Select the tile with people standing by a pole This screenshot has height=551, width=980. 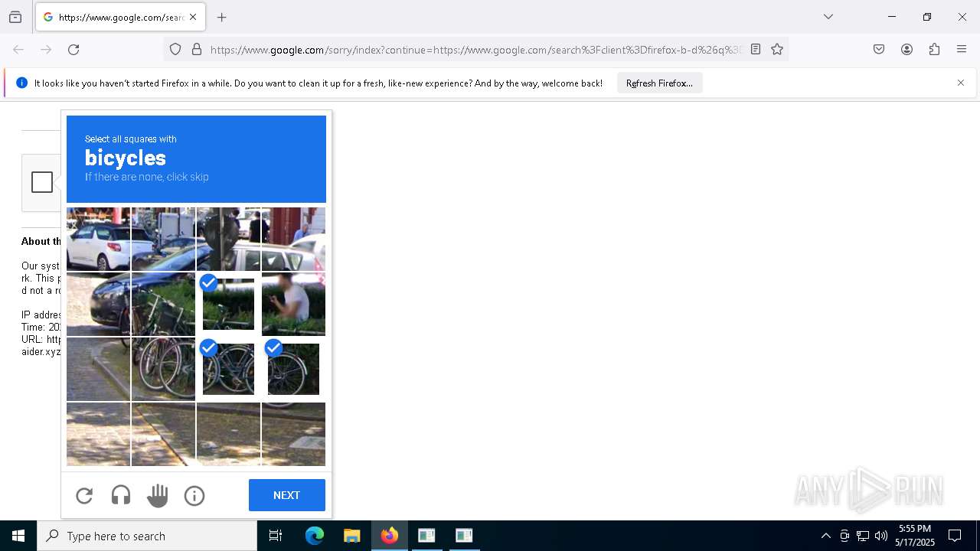tap(228, 239)
